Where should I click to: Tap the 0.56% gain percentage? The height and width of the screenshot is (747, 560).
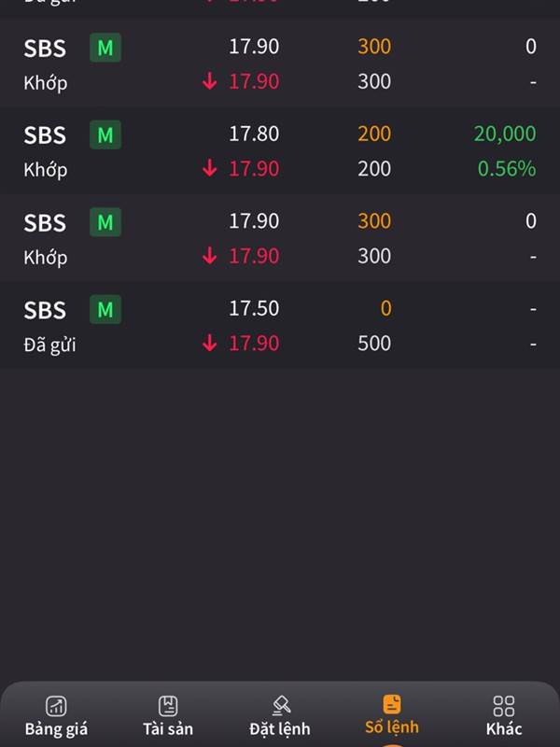click(x=507, y=169)
